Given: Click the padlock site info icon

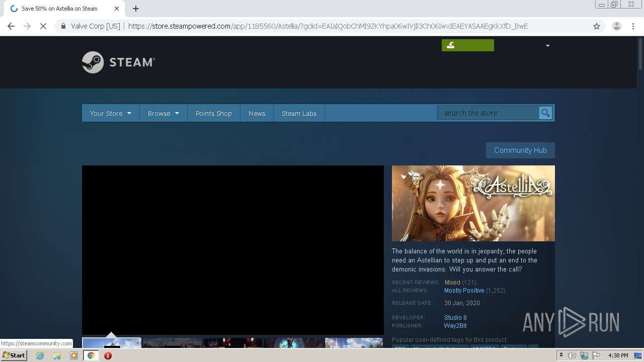Looking at the screenshot, I should (63, 26).
